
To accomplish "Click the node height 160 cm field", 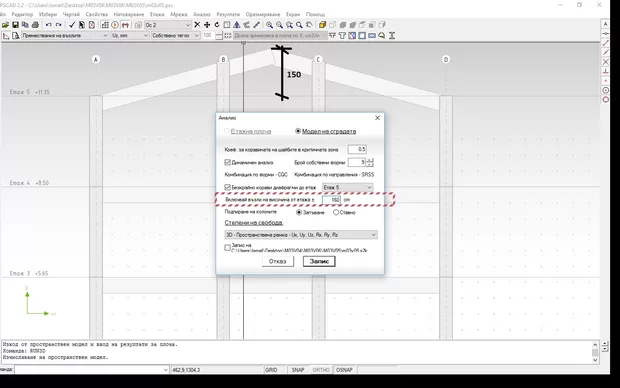I will coord(331,200).
